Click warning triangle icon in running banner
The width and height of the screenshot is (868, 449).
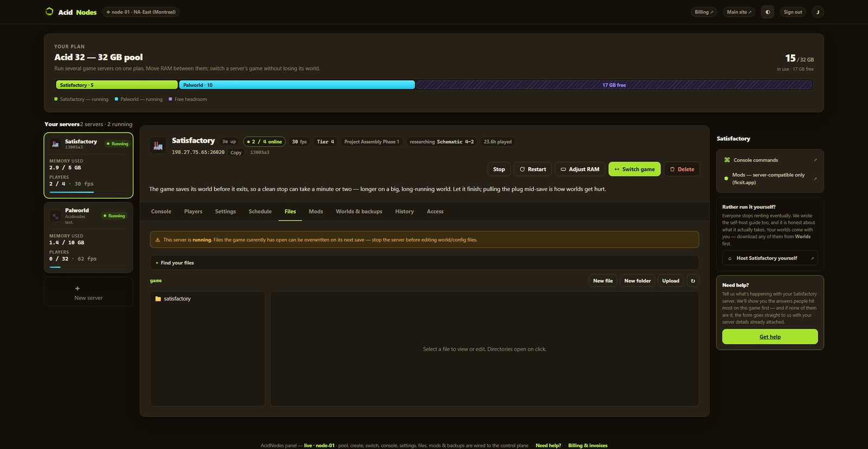(x=158, y=239)
